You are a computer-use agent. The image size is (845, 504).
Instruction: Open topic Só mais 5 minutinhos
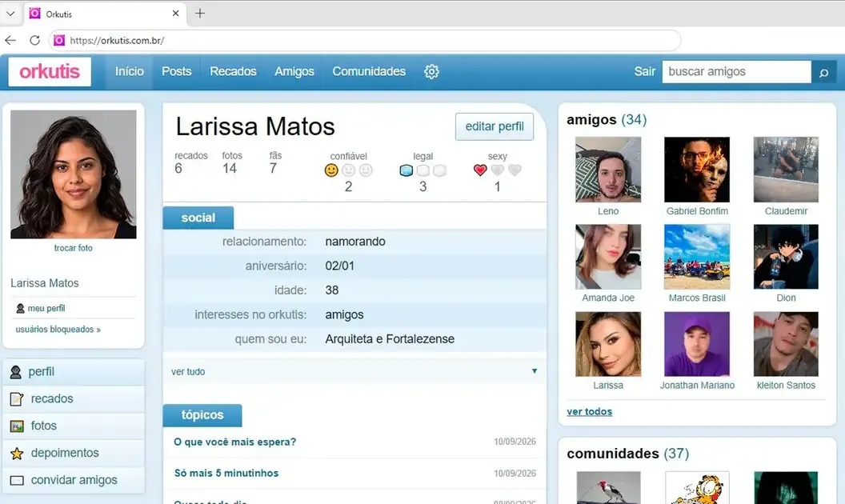[x=226, y=474]
